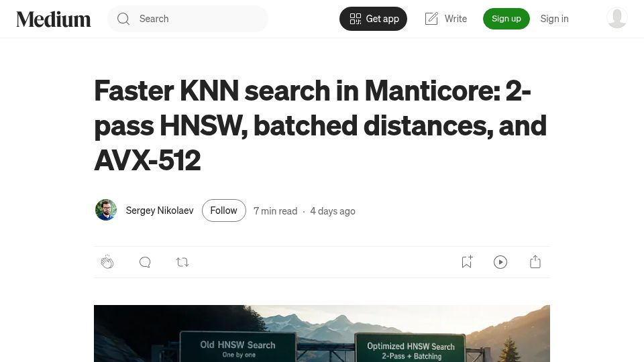Click the search magnifier icon

tap(123, 19)
